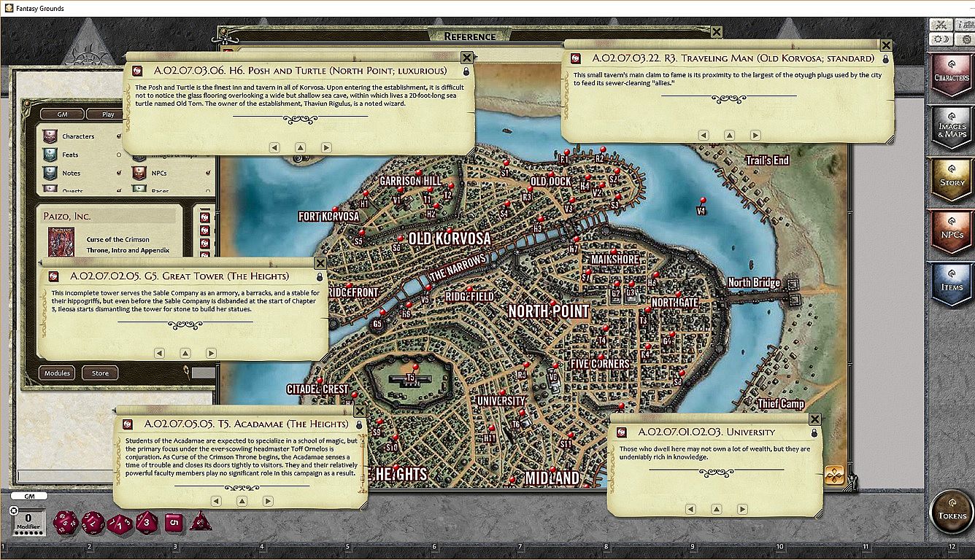The width and height of the screenshot is (975, 560).
Task: Open the Story sidebar panel
Action: click(x=952, y=179)
